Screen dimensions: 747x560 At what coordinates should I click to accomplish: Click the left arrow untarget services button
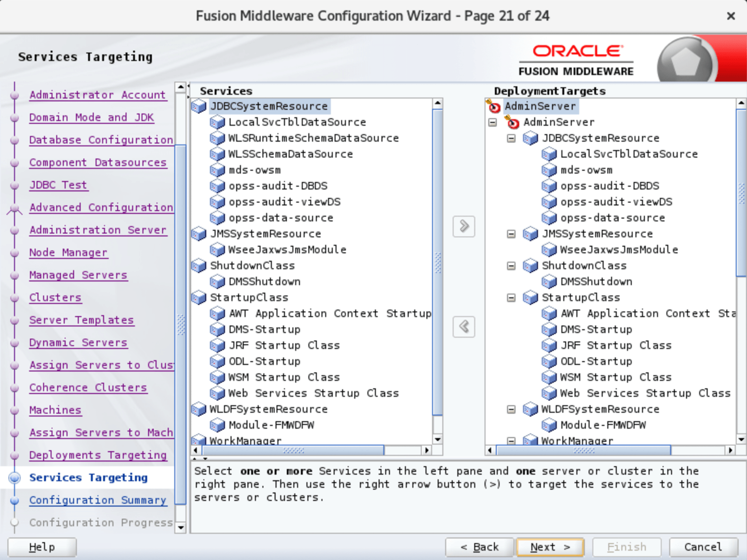pos(464,327)
